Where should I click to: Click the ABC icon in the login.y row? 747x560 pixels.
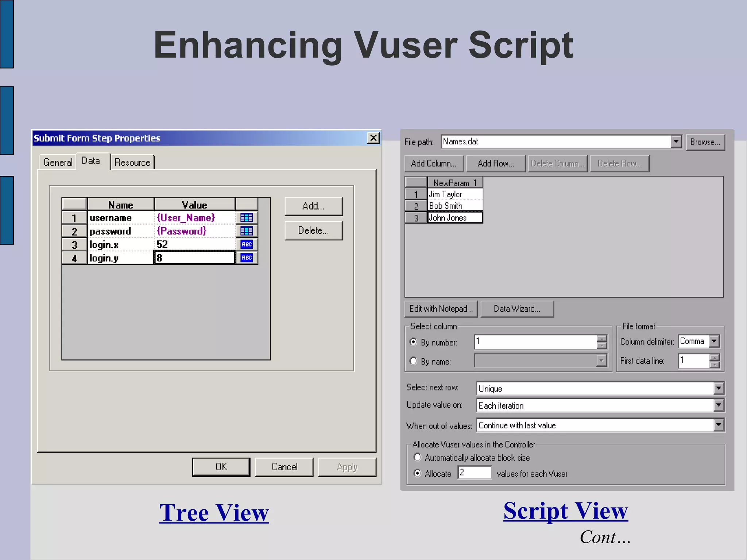coord(247,258)
